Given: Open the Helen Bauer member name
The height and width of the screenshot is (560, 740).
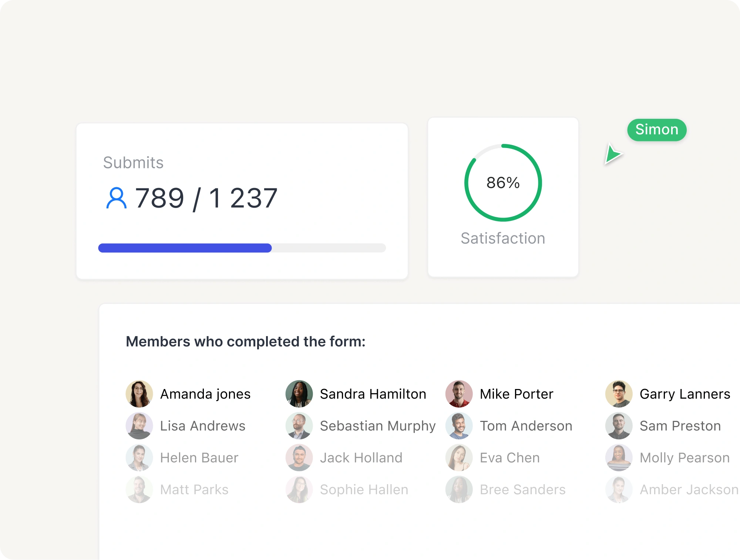Looking at the screenshot, I should coord(199,458).
